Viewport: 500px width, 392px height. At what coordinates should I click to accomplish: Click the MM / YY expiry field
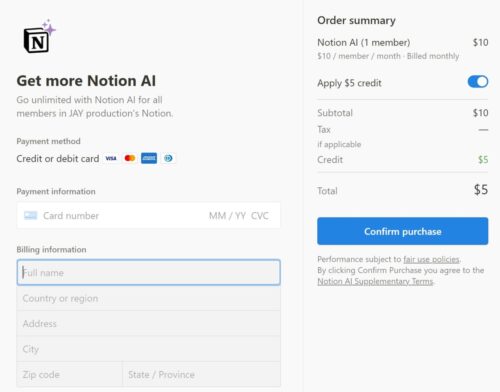click(x=227, y=216)
